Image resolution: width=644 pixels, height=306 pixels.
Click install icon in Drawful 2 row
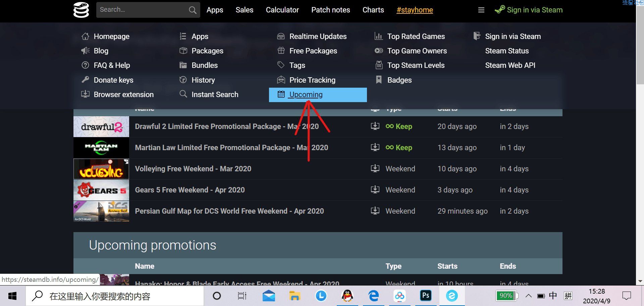375,126
